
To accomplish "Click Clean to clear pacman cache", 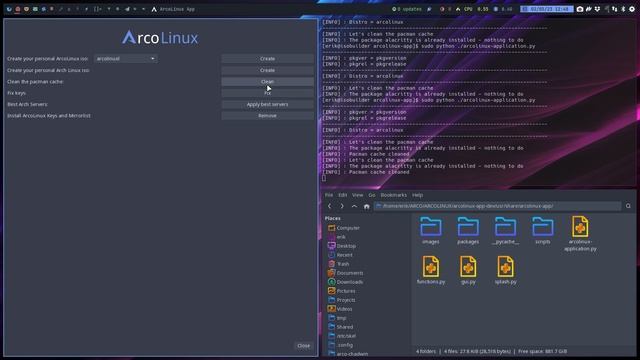I will 267,82.
